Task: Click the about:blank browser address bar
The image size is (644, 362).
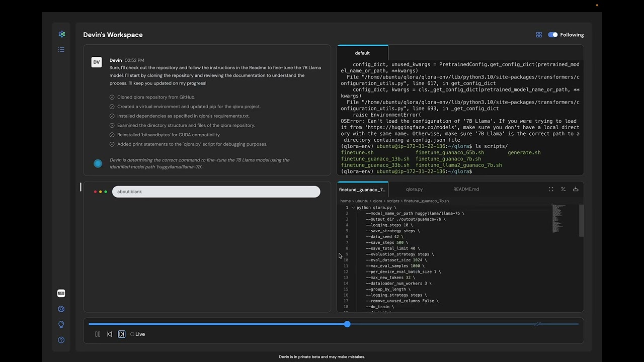Action: point(216,192)
